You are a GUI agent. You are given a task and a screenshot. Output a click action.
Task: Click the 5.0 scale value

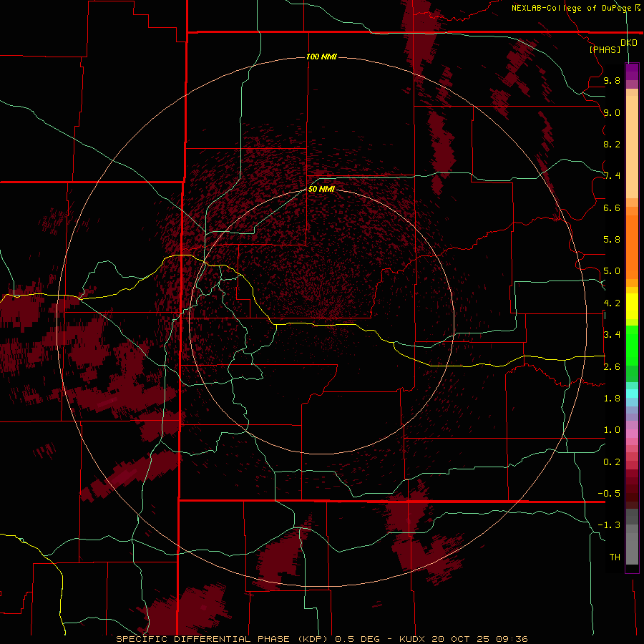tap(612, 271)
